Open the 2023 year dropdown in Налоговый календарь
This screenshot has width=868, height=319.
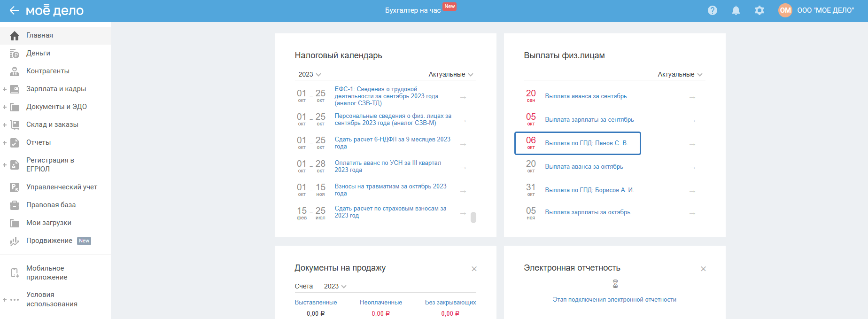[x=310, y=74]
